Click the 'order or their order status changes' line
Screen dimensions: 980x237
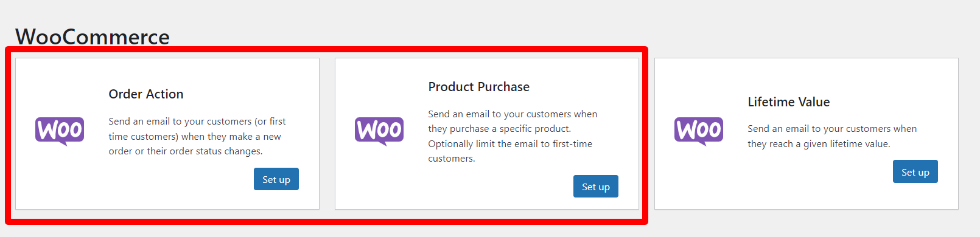pyautogui.click(x=186, y=151)
